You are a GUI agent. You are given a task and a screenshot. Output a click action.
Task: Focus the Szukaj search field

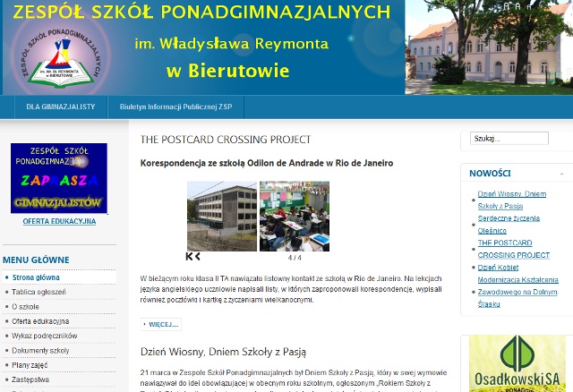[x=509, y=139]
